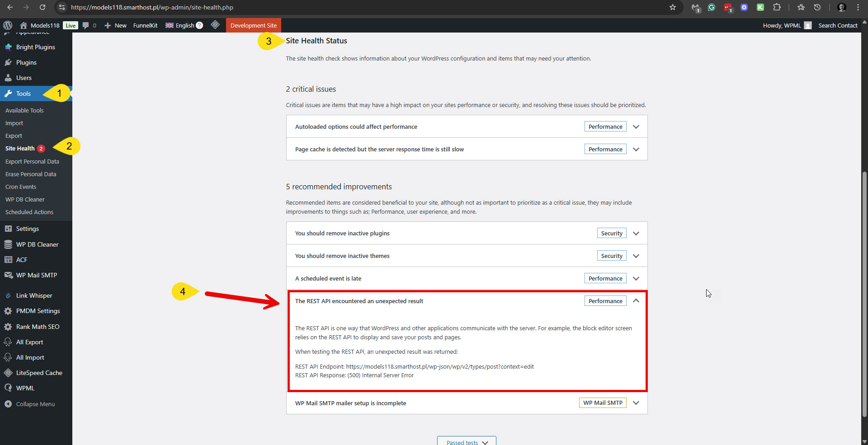Click the page vertical scrollbar
This screenshot has height=445, width=868.
pos(864,294)
